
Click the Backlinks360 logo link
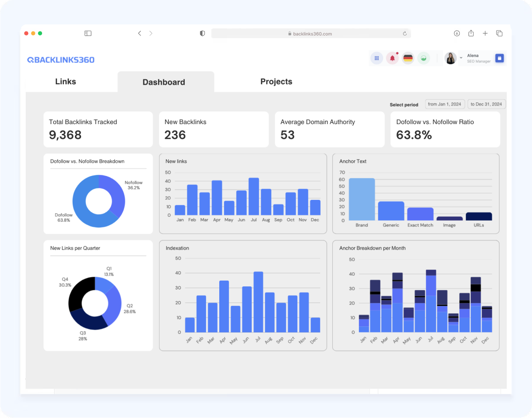(x=61, y=60)
